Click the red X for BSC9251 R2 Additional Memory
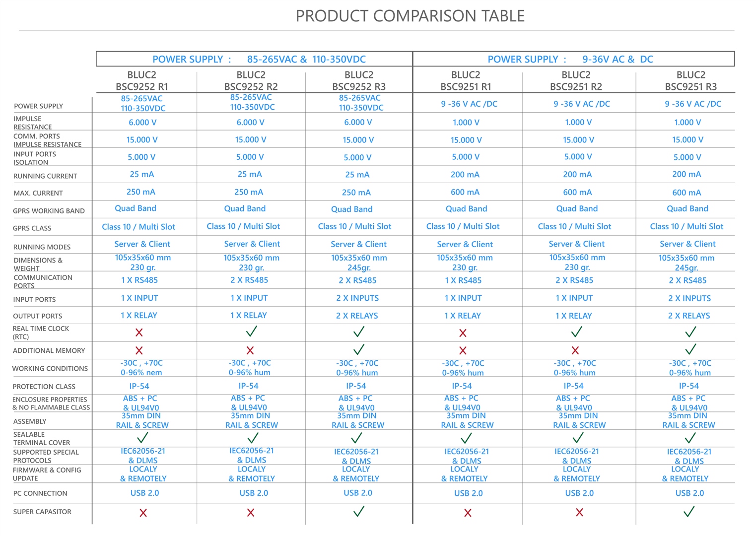This screenshot has height=536, width=756. point(575,350)
